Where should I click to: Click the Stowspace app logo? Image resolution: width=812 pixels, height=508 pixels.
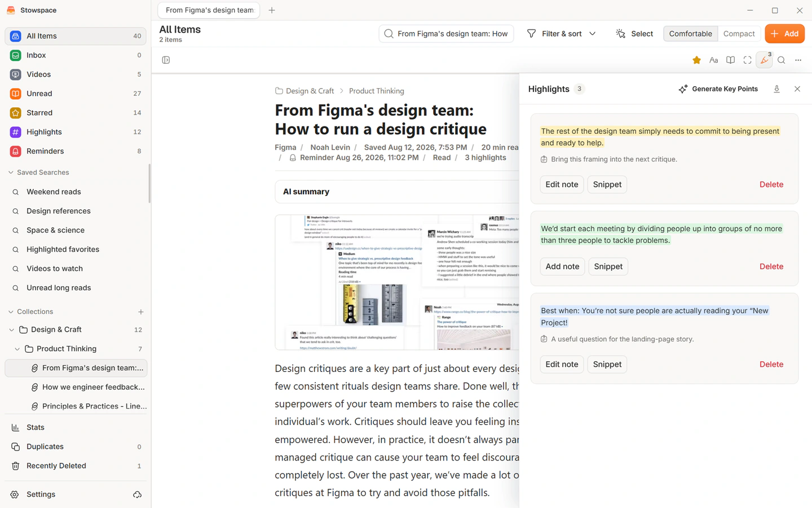point(11,10)
